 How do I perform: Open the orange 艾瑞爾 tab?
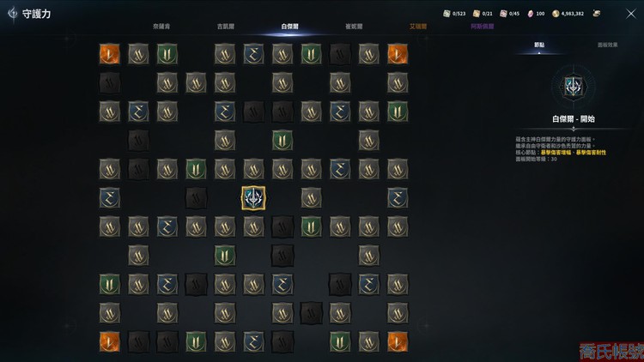pyautogui.click(x=418, y=27)
